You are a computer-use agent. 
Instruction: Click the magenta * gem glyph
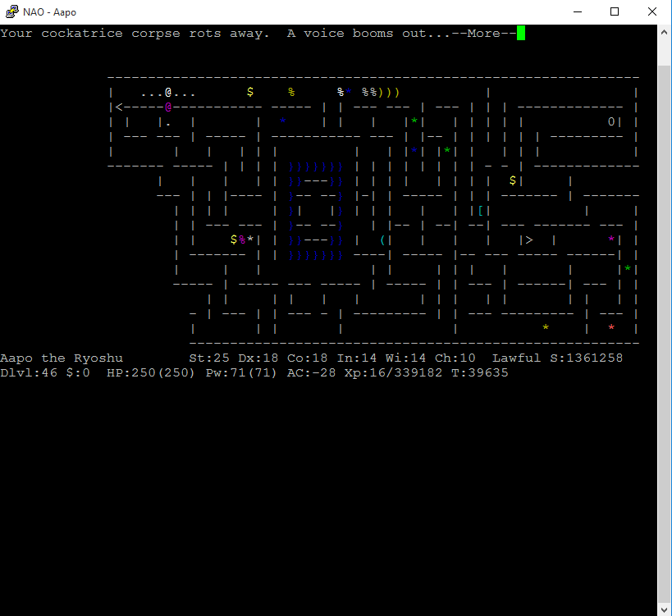611,240
